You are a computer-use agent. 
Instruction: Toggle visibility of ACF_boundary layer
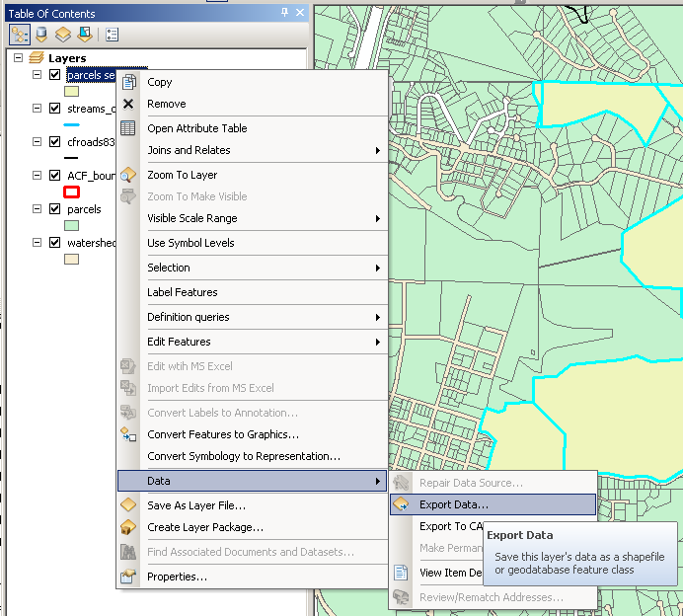[54, 176]
